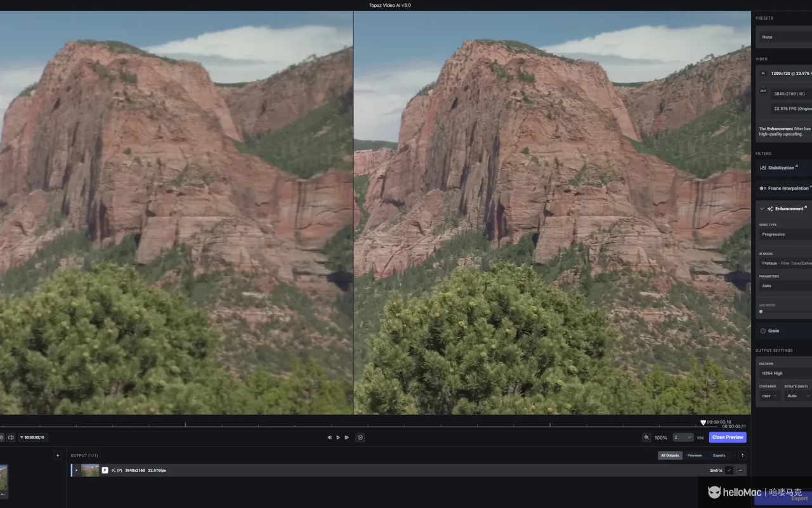Open the Video Type Progressive dropdown
Image resolution: width=812 pixels, height=508 pixels.
[785, 234]
